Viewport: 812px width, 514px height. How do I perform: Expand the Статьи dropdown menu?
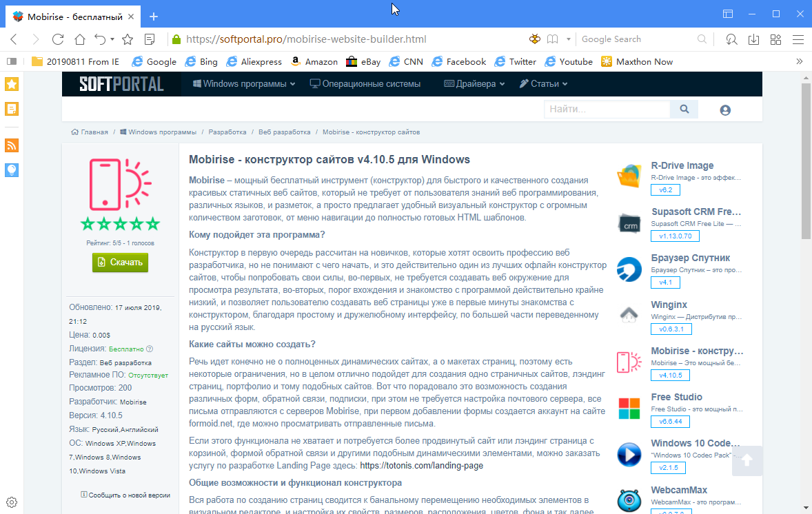point(544,84)
